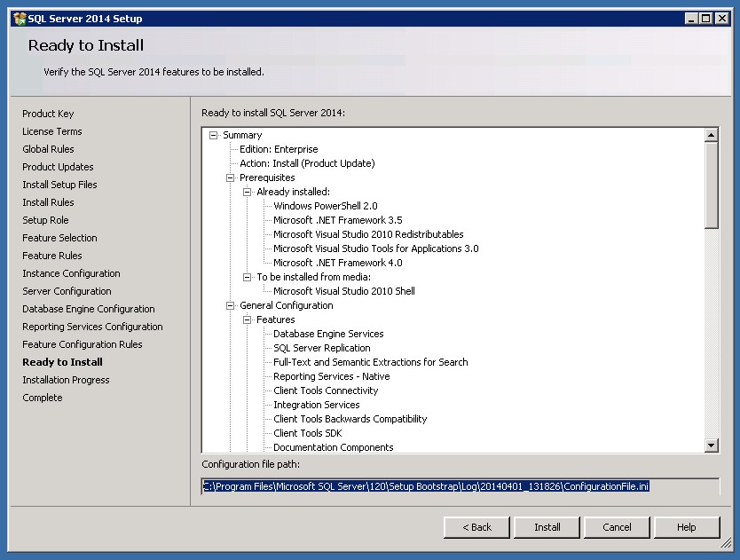Select Database Engine Services in the tree
The width and height of the screenshot is (740, 560).
(x=328, y=334)
